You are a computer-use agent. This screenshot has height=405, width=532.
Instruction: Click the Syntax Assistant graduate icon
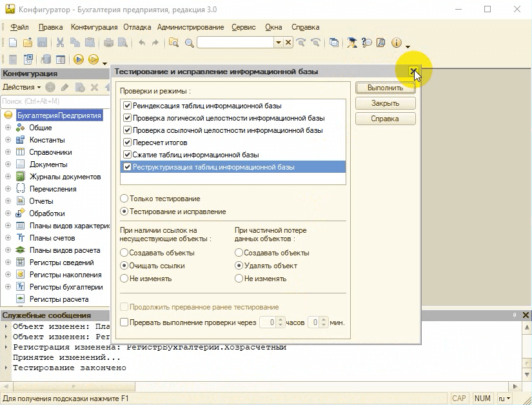[352, 43]
